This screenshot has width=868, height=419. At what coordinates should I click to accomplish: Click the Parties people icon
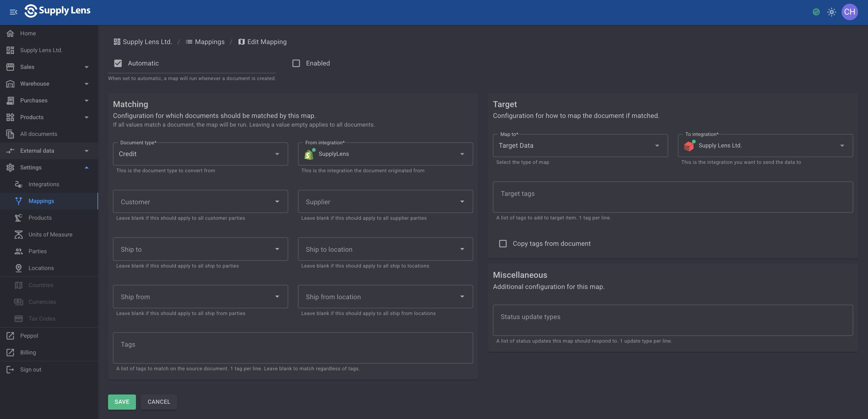click(x=19, y=251)
